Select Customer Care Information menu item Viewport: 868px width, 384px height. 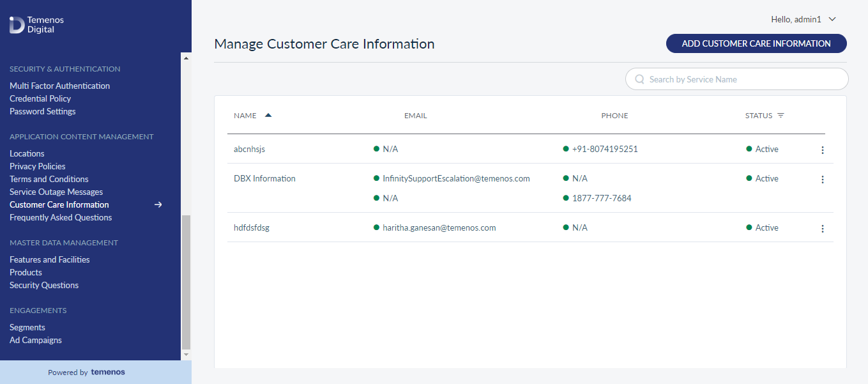click(x=59, y=204)
